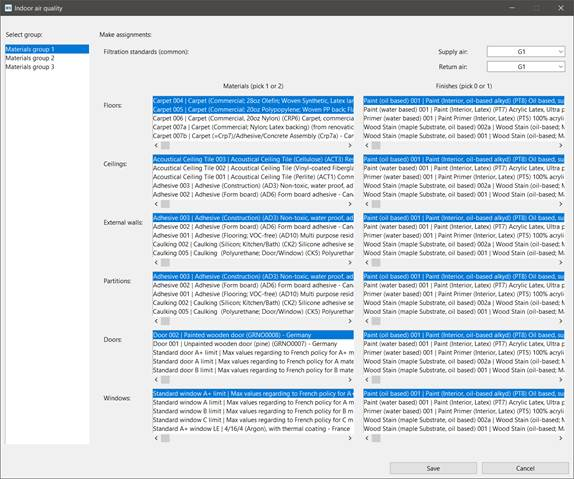Pick Adhesive 001 in Partitions materials
The height and width of the screenshot is (479, 574).
[253, 294]
